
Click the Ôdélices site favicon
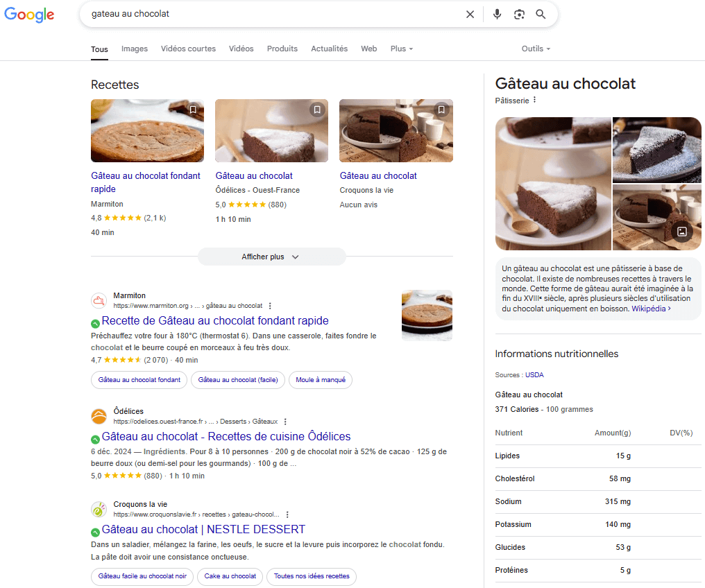pos(99,417)
